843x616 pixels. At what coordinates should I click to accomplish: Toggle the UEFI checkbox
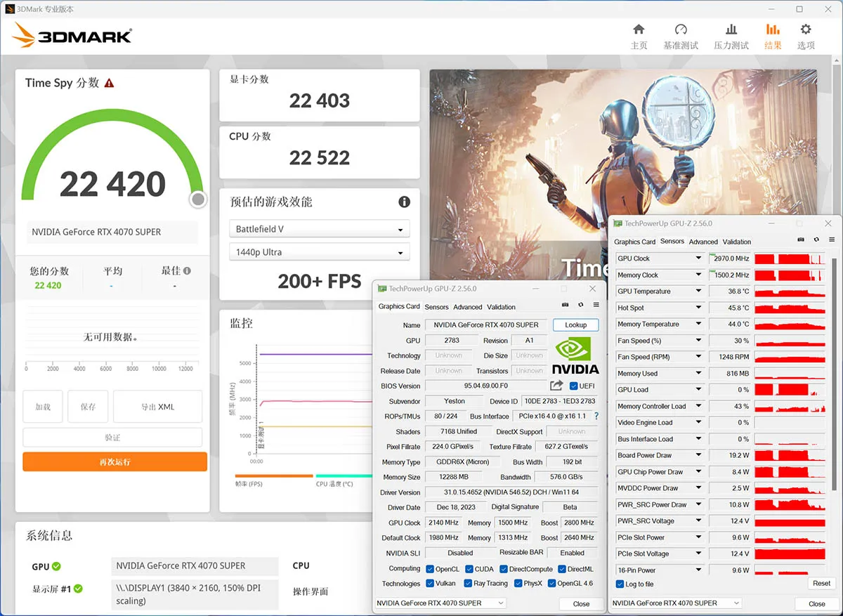click(x=573, y=386)
